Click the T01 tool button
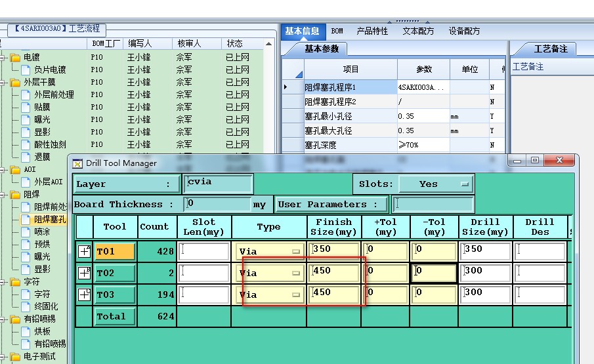 click(115, 251)
